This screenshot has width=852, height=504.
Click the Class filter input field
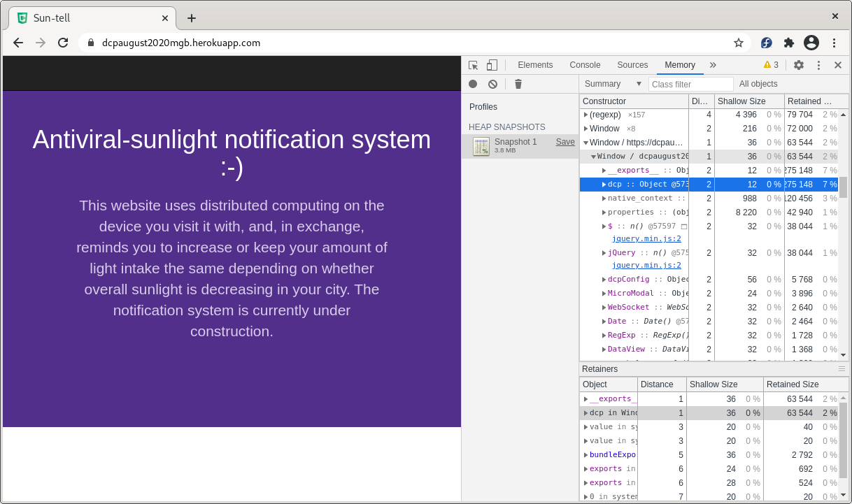690,84
